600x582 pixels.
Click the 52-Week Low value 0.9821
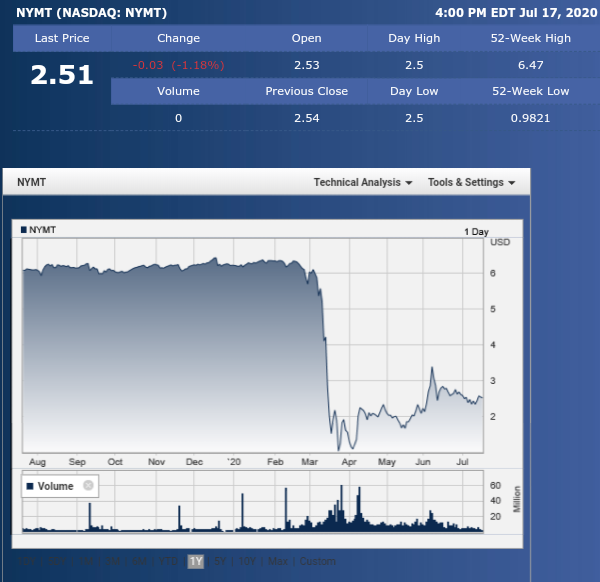(x=530, y=118)
